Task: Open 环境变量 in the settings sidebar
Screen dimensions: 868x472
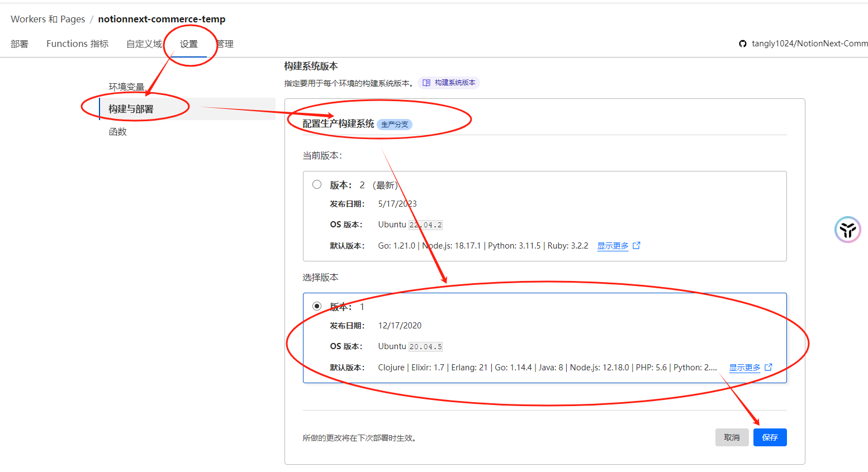Action: coord(127,87)
